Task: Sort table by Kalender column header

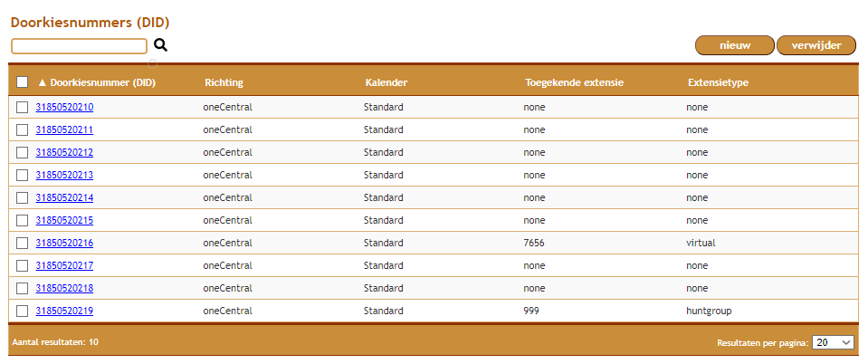Action: (386, 82)
